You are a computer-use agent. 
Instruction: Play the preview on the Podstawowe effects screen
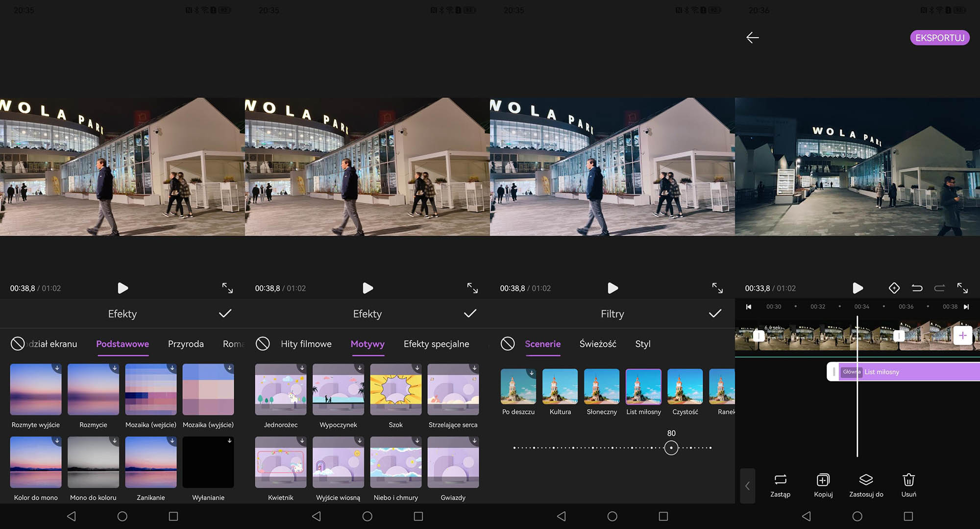click(122, 288)
